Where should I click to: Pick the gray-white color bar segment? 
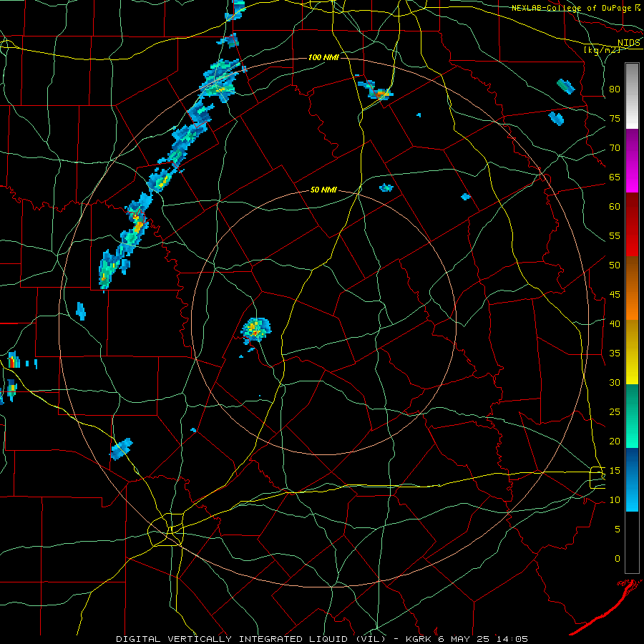(632, 96)
